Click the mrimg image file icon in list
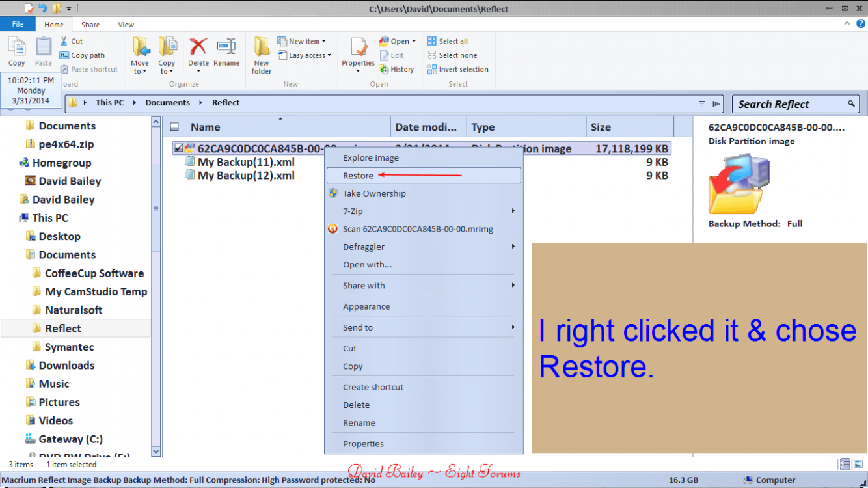This screenshot has height=488, width=868. tap(190, 148)
